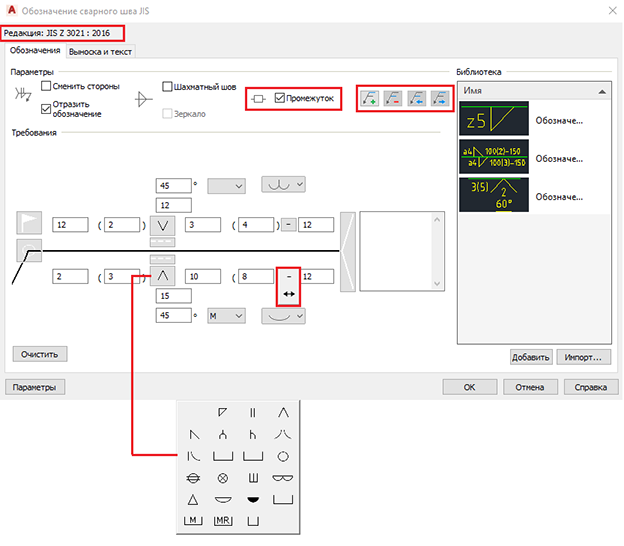Toggle the weld-all-around circle button
This screenshot has width=624, height=546.
point(29,250)
